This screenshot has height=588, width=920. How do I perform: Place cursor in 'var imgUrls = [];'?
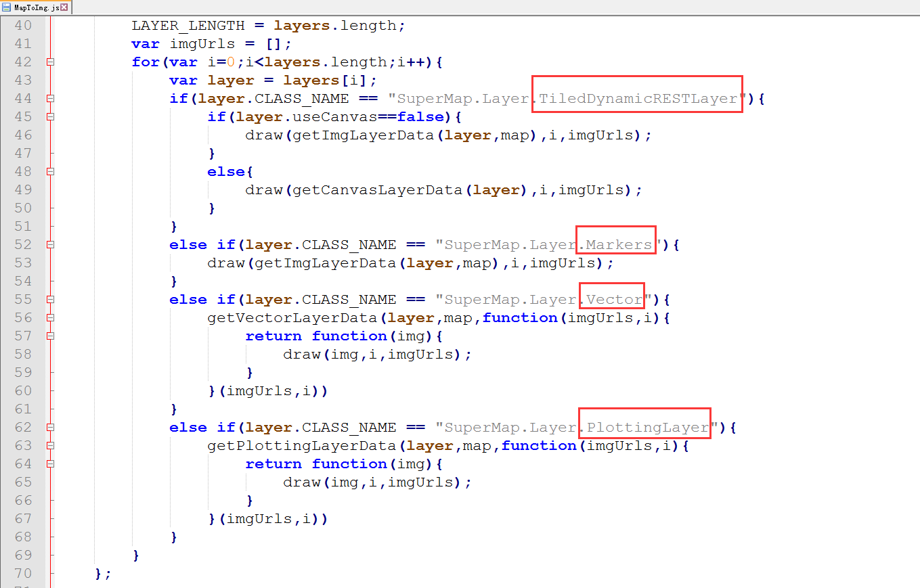[x=212, y=44]
